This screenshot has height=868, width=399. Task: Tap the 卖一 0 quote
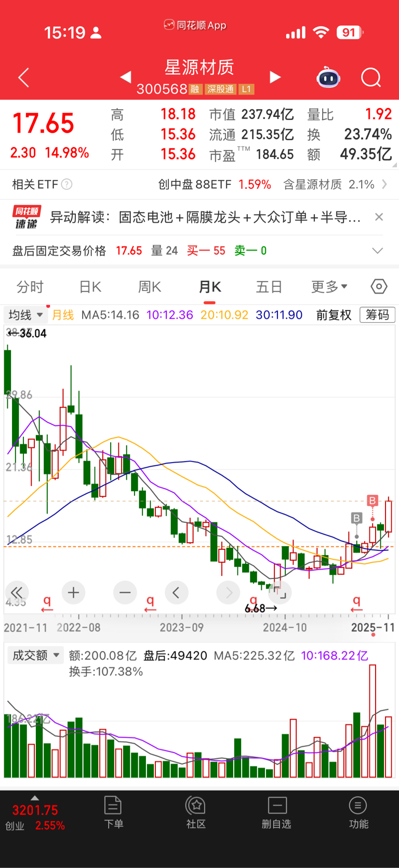tap(250, 251)
